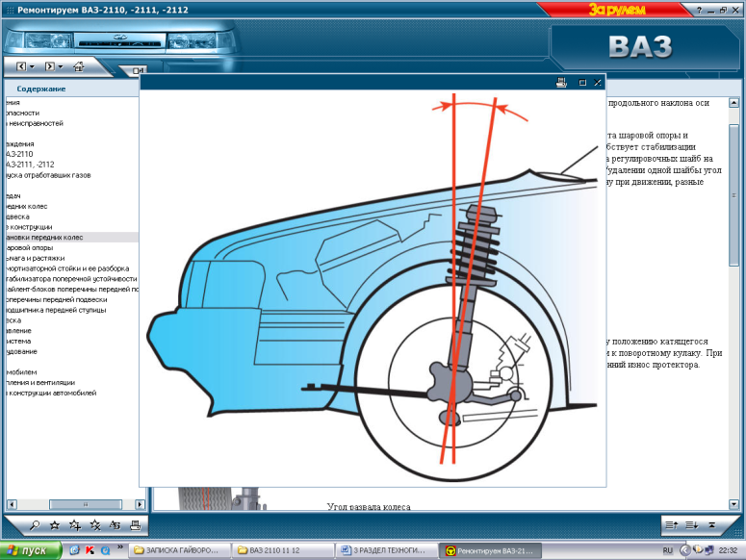Switch to 'ЗАПИСКА ГАЙВОРО...' taskbar folder
This screenshot has height=560, width=746.
tap(181, 550)
